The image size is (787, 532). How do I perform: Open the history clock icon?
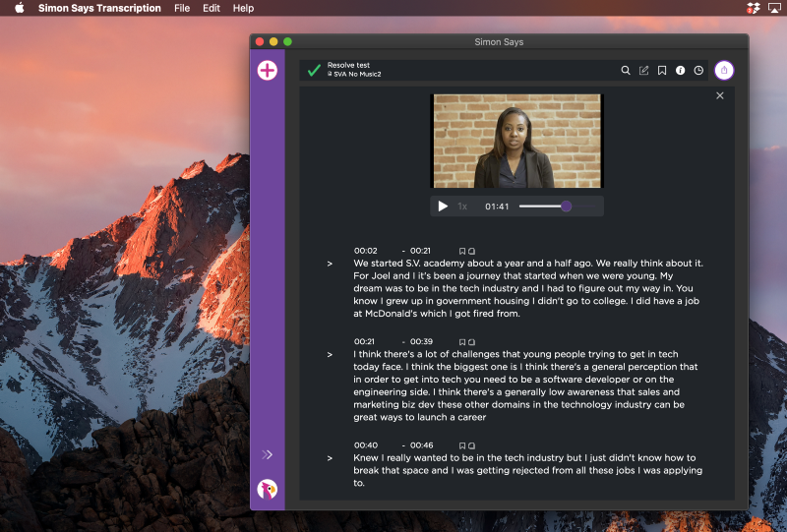coord(698,71)
